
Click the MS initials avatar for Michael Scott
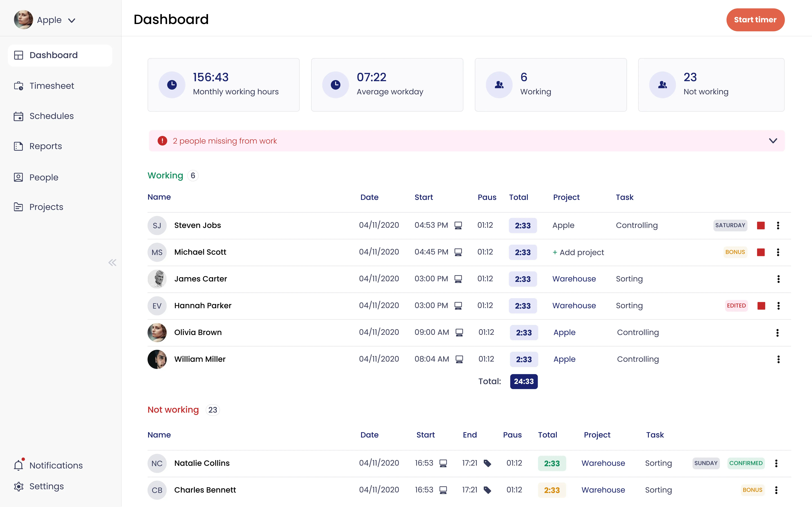point(157,252)
